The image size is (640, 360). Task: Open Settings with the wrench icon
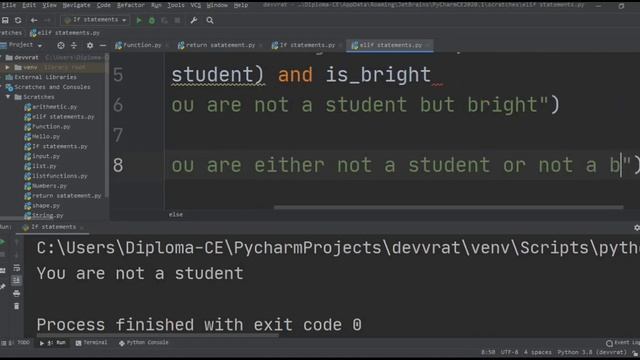pos(194,20)
